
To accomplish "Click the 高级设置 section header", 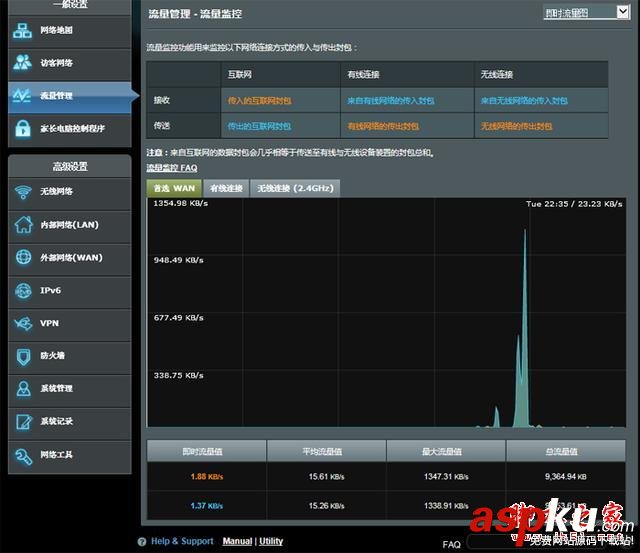I will [x=70, y=166].
